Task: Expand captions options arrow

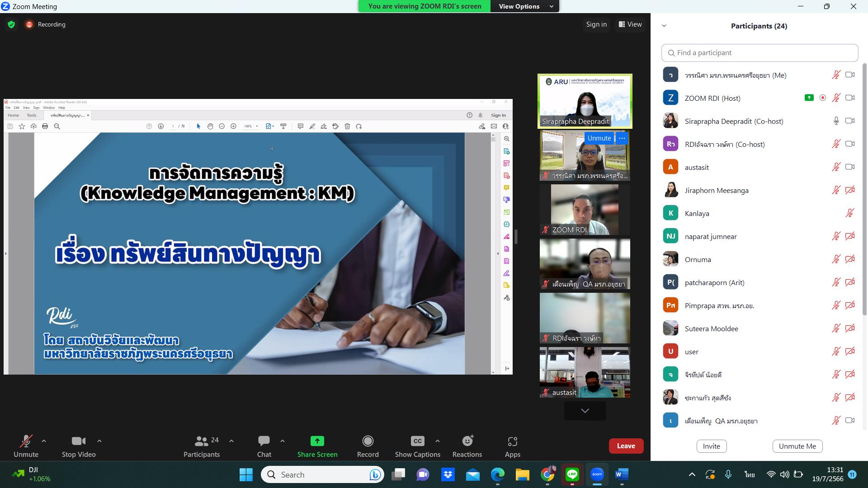Action: 438,441
